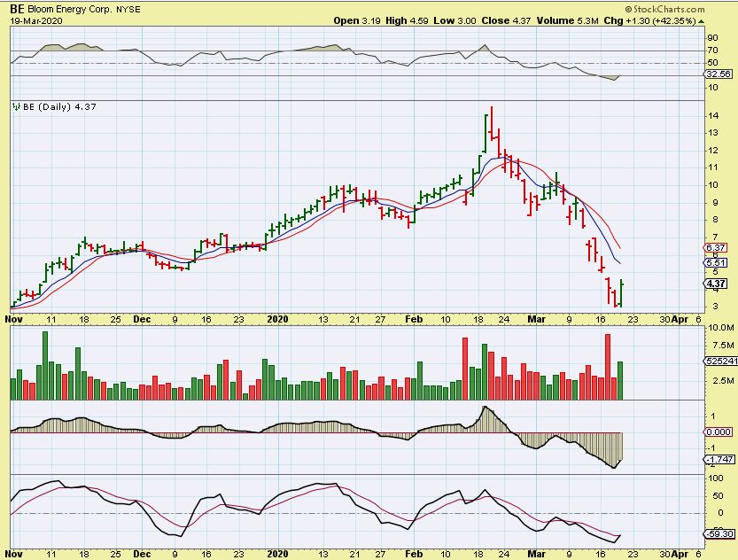This screenshot has width=738, height=560.
Task: Click the 10.0M volume axis label
Action: pos(720,328)
